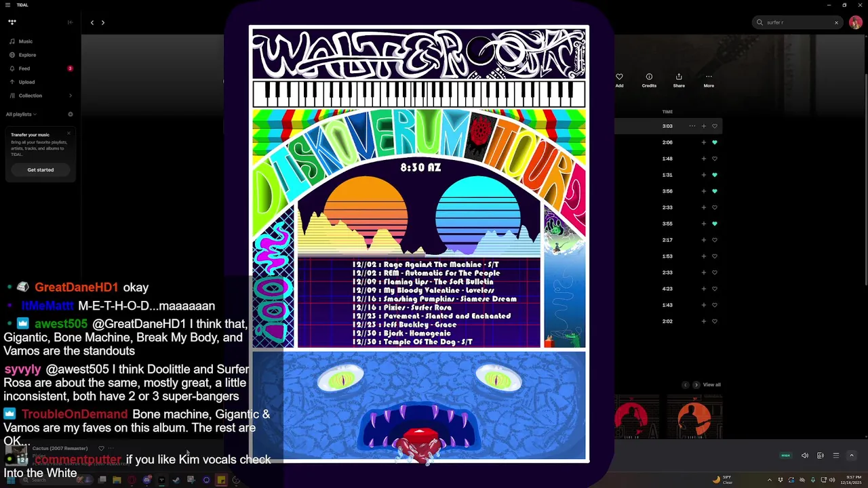View album Credits
This screenshot has width=868, height=488.
click(x=649, y=80)
